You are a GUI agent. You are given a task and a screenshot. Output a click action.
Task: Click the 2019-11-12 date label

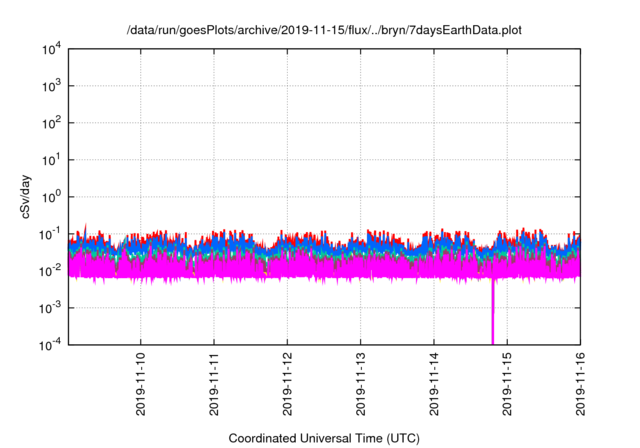click(x=287, y=384)
